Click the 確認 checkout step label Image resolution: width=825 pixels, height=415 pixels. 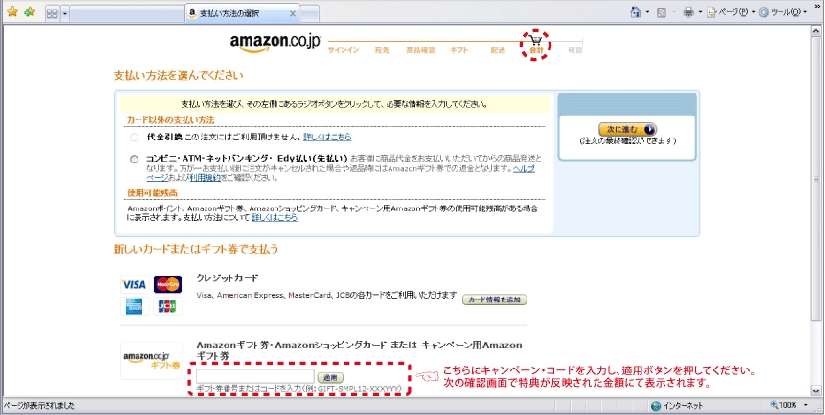(x=575, y=50)
